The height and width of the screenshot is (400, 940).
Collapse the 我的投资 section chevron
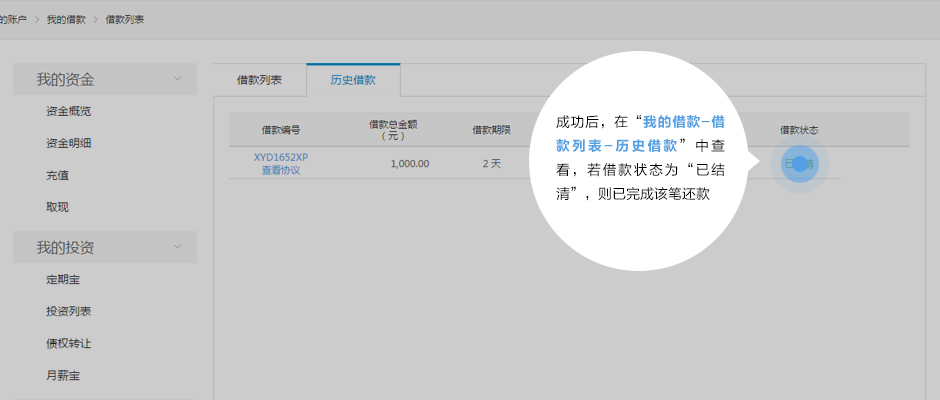[x=177, y=246]
